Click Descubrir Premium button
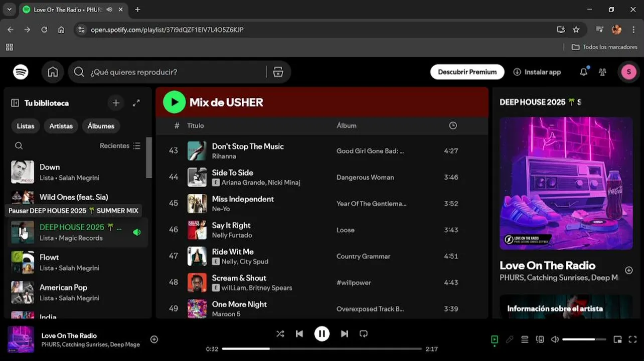The width and height of the screenshot is (644, 361). pyautogui.click(x=467, y=72)
